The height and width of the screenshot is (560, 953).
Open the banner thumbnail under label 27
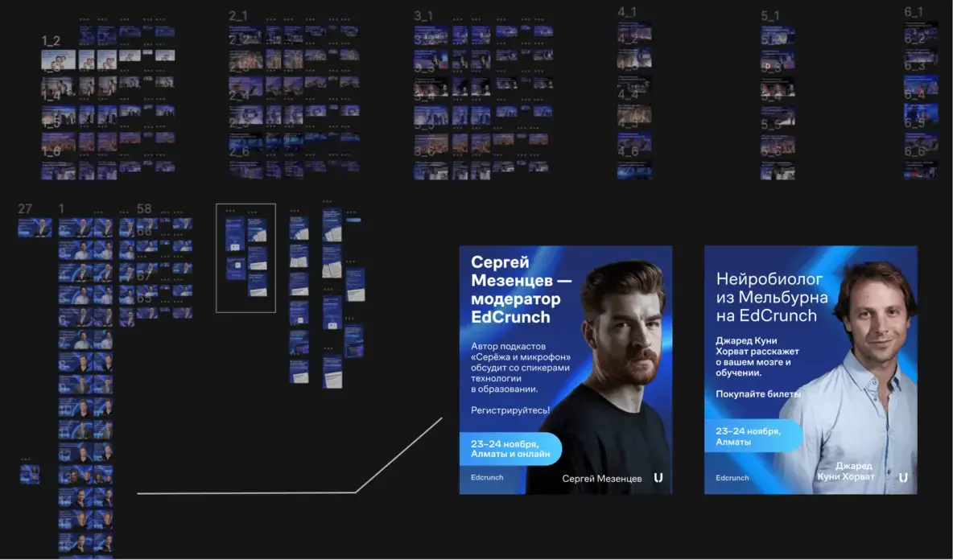click(x=35, y=228)
